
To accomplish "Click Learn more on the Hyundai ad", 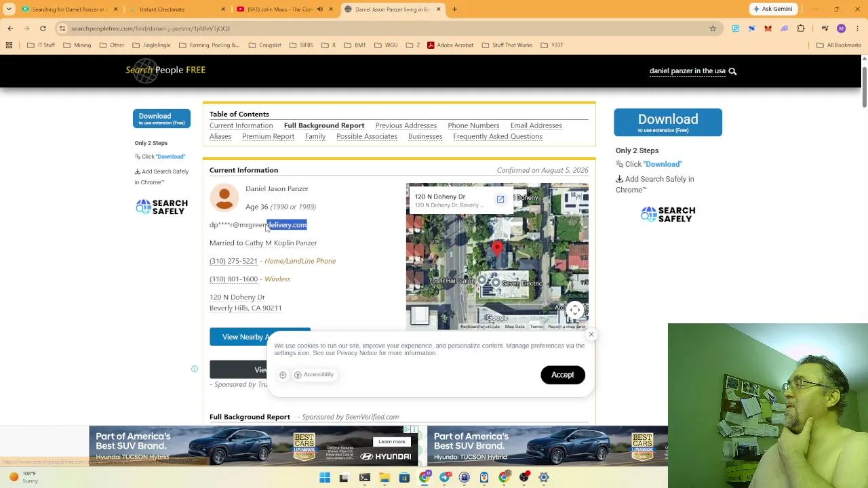I will coord(392,442).
